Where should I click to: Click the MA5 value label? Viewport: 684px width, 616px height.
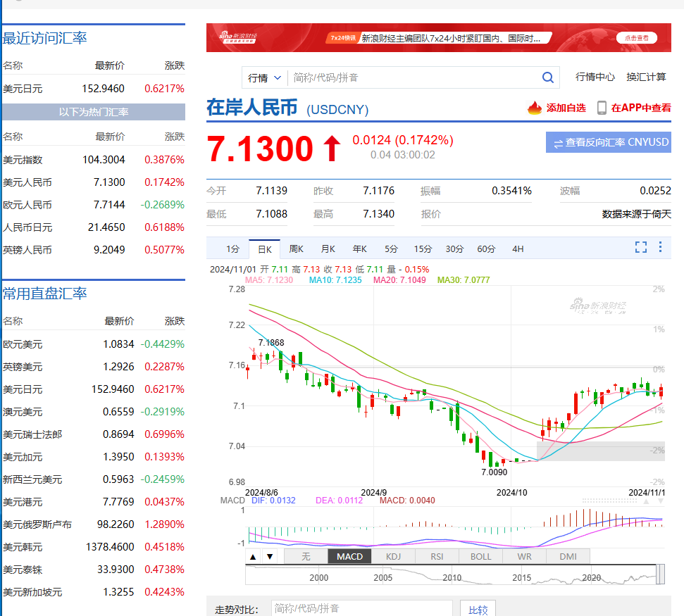coord(269,280)
